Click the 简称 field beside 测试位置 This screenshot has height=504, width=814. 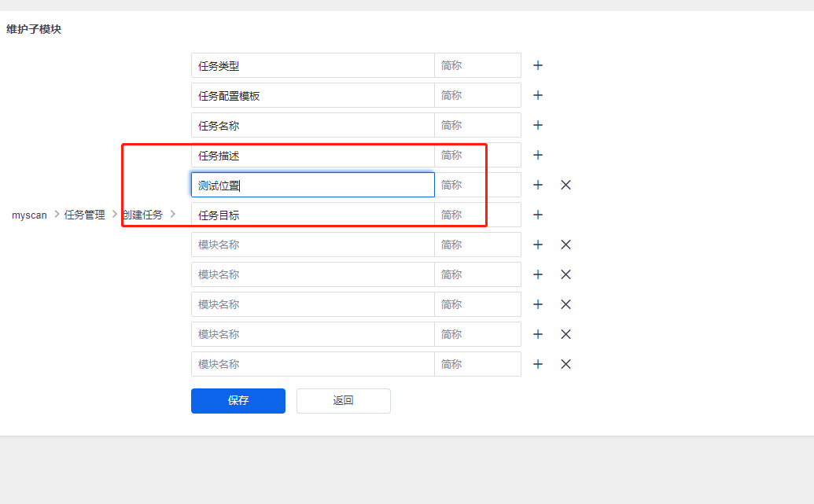pos(477,185)
